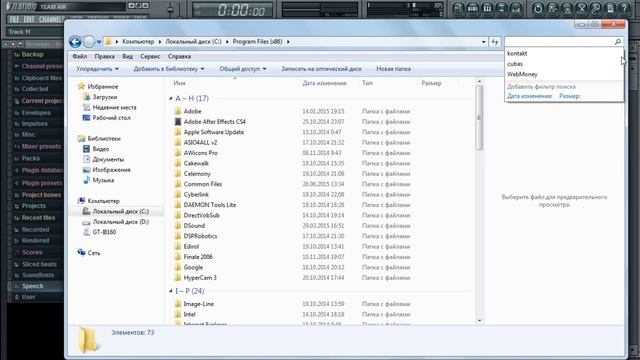Screen dimensions: 640x360
Task: Select the Adobe After Effects CS4 folder icon
Action: pyautogui.click(x=178, y=122)
